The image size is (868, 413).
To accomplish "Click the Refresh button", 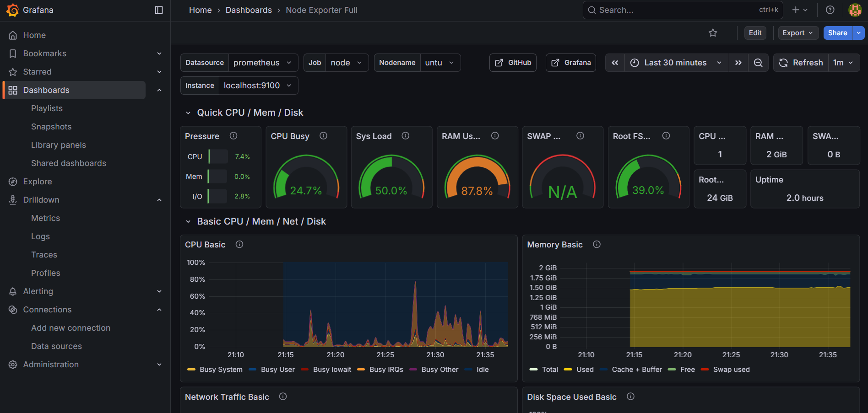I will click(801, 63).
